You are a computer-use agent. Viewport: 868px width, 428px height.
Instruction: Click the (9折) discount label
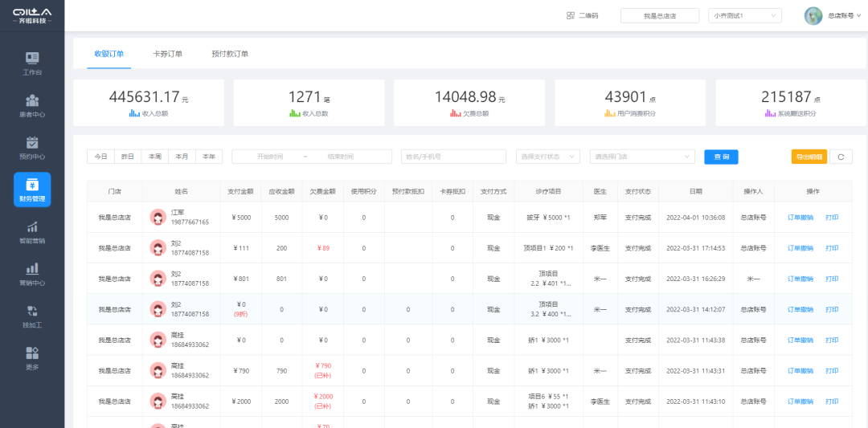pos(240,314)
